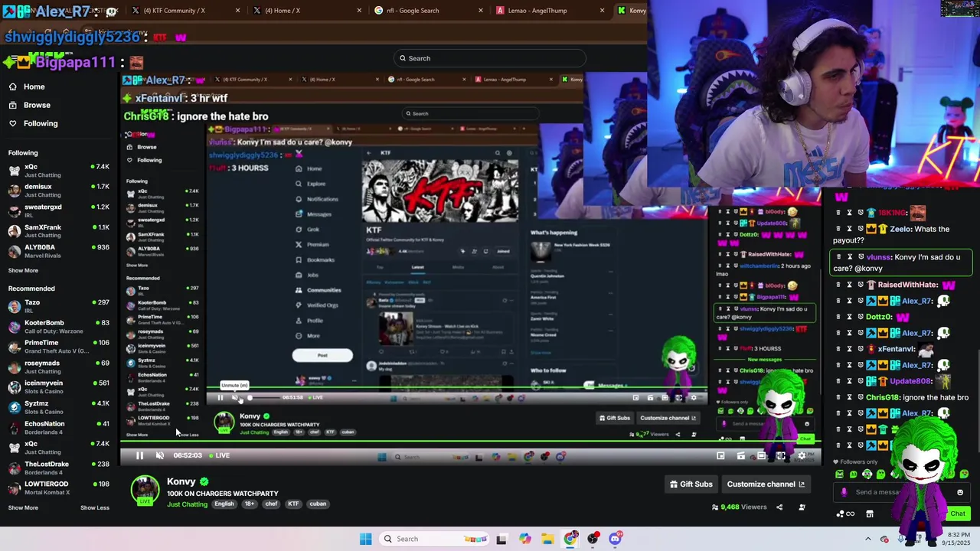Open TheLostDrake recommended channel
The image size is (980, 551).
coord(59,468)
